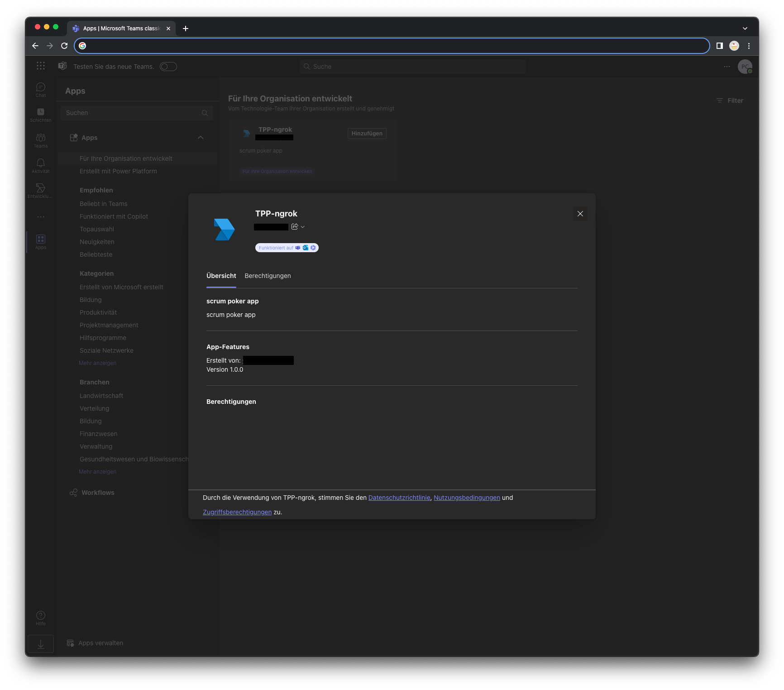
Task: Open the Chat icon in the sidebar
Action: [x=41, y=89]
